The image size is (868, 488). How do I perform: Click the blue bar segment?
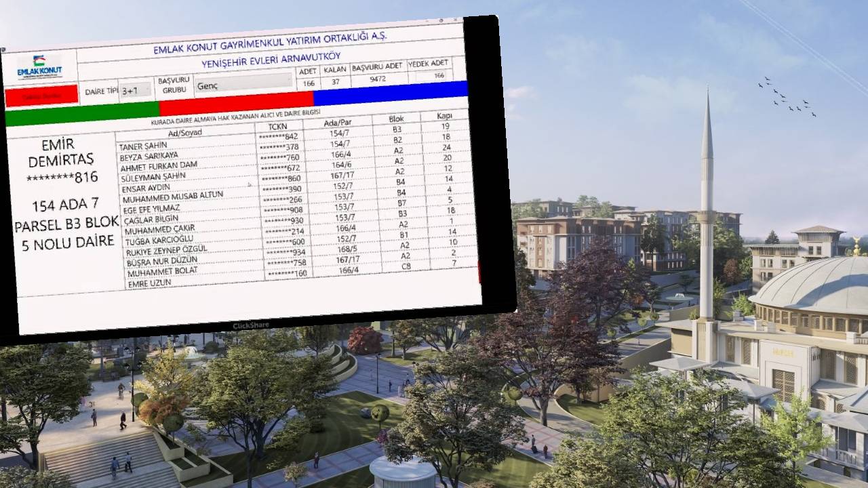[391, 94]
